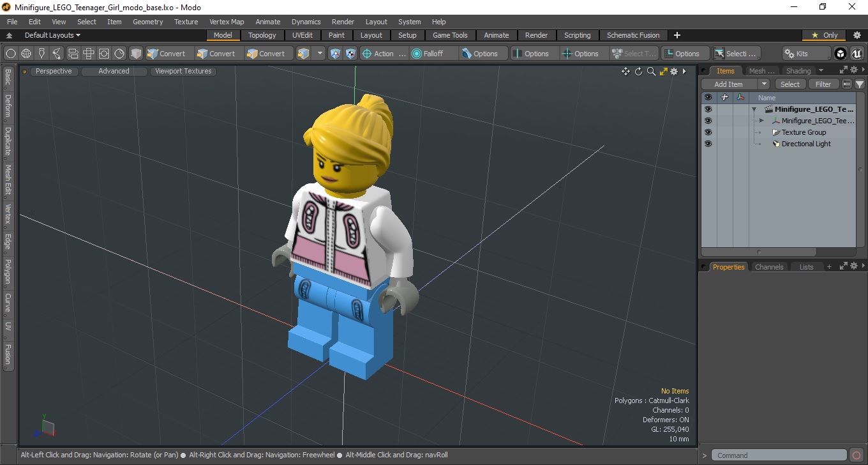Click the Filter button in Items panel
This screenshot has height=465, width=868.
pos(824,84)
